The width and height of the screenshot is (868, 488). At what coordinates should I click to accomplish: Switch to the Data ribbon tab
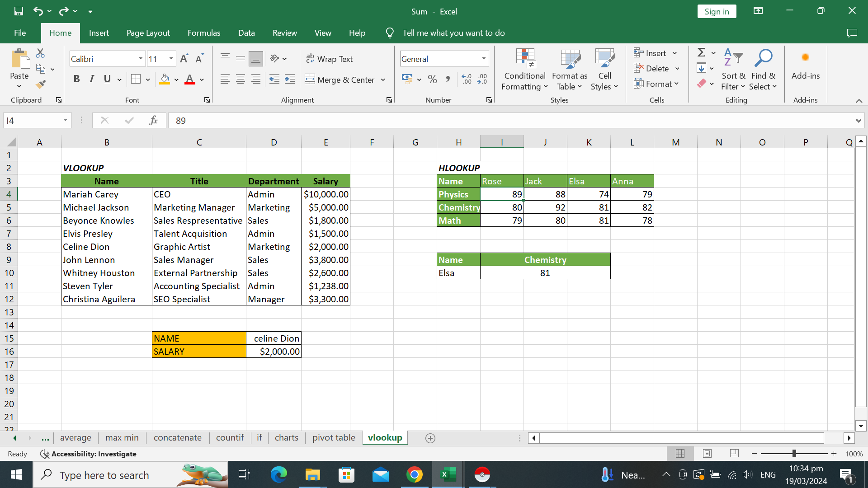point(246,33)
